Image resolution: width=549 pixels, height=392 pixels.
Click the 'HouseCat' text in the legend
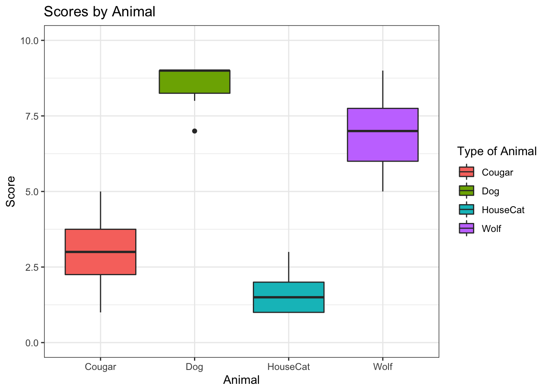(503, 210)
